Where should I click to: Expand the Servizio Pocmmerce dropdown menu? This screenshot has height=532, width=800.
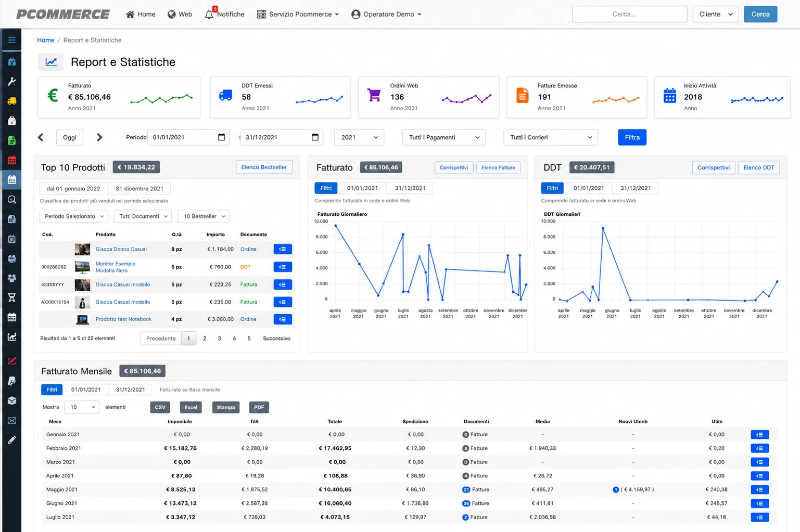click(298, 14)
